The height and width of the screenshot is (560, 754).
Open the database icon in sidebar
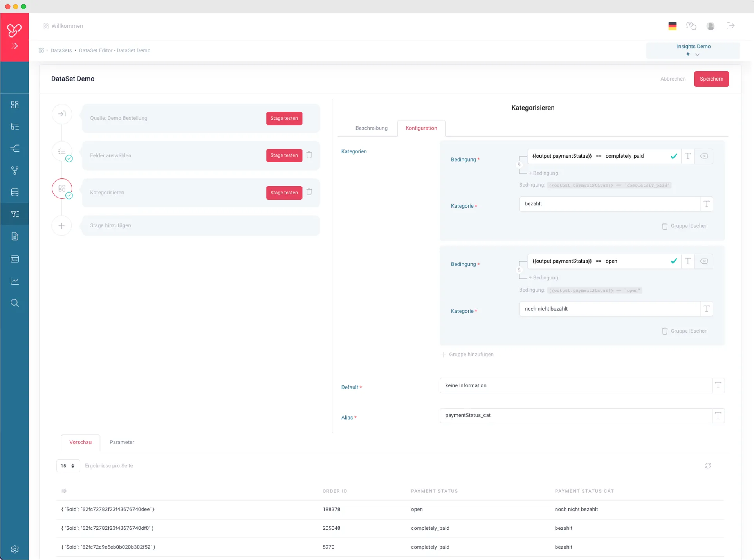point(15,192)
